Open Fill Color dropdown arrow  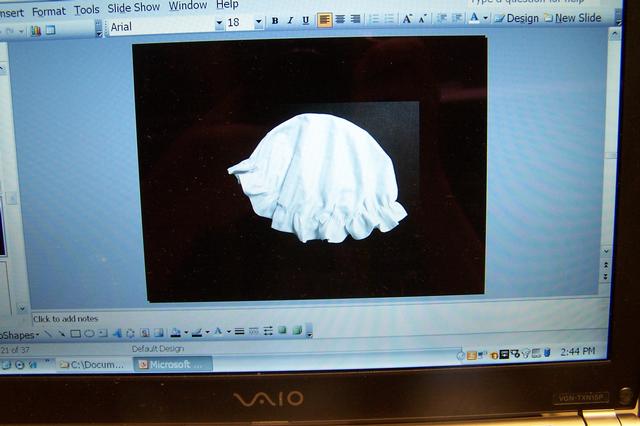[186, 333]
